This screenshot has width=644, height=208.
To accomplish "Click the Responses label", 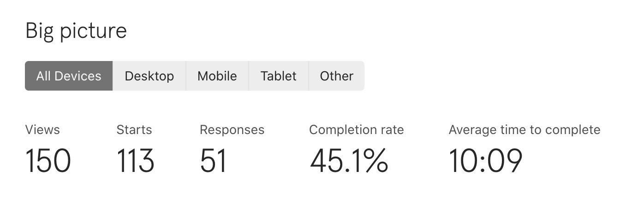I will click(232, 130).
